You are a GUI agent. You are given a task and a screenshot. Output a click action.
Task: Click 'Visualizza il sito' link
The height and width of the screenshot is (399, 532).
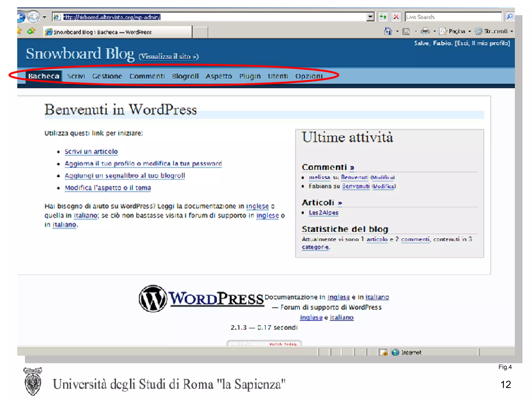(168, 56)
